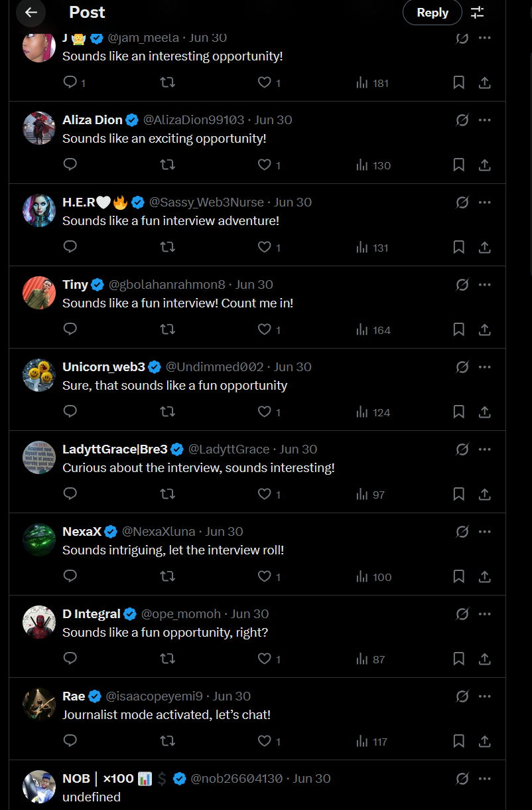Click comment icon on J's reply
The height and width of the screenshot is (810, 532).
tap(70, 82)
